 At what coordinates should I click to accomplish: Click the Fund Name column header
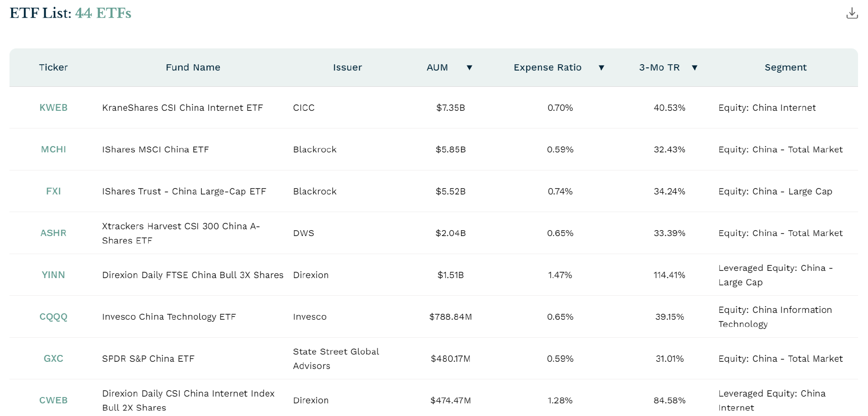(193, 67)
